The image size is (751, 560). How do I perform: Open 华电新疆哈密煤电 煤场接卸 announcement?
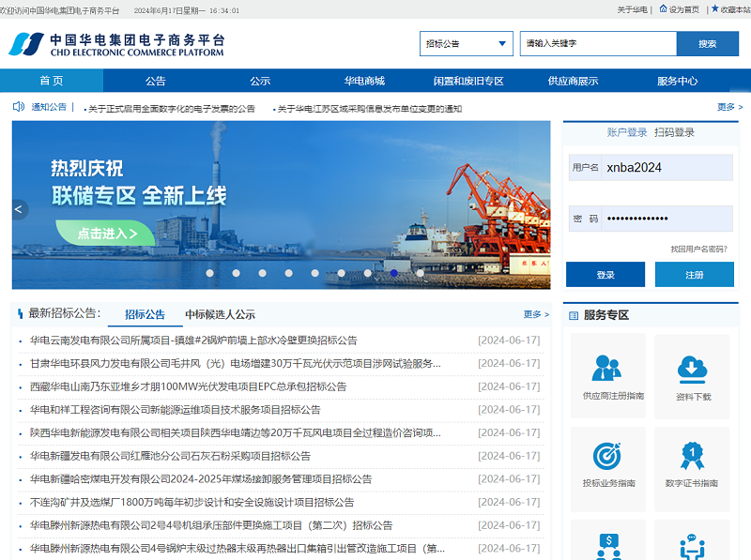pos(201,479)
